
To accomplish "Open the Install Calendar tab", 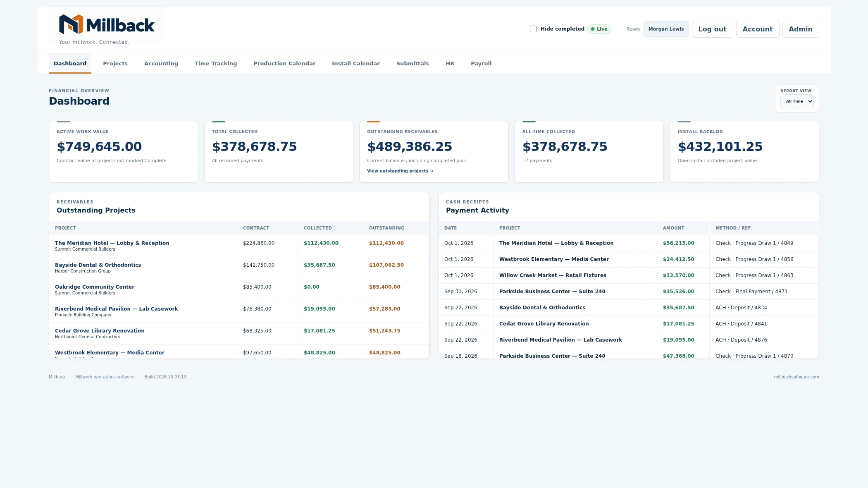I will (x=356, y=63).
